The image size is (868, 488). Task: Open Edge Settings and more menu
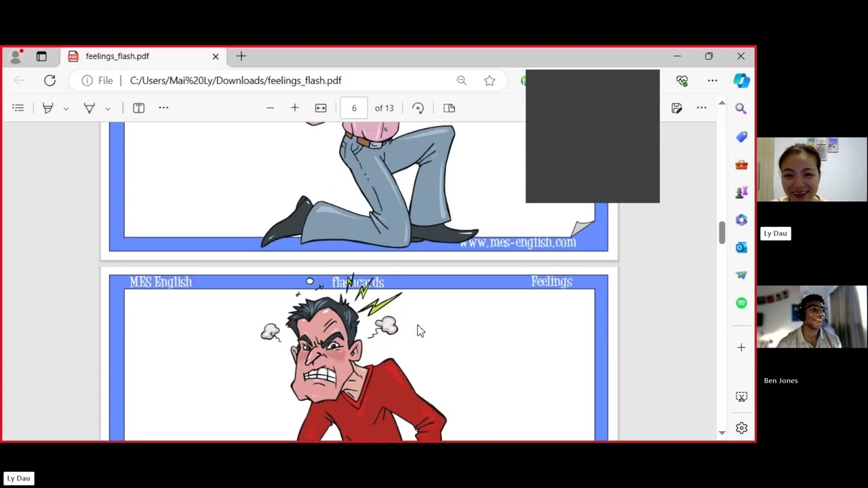coord(713,81)
